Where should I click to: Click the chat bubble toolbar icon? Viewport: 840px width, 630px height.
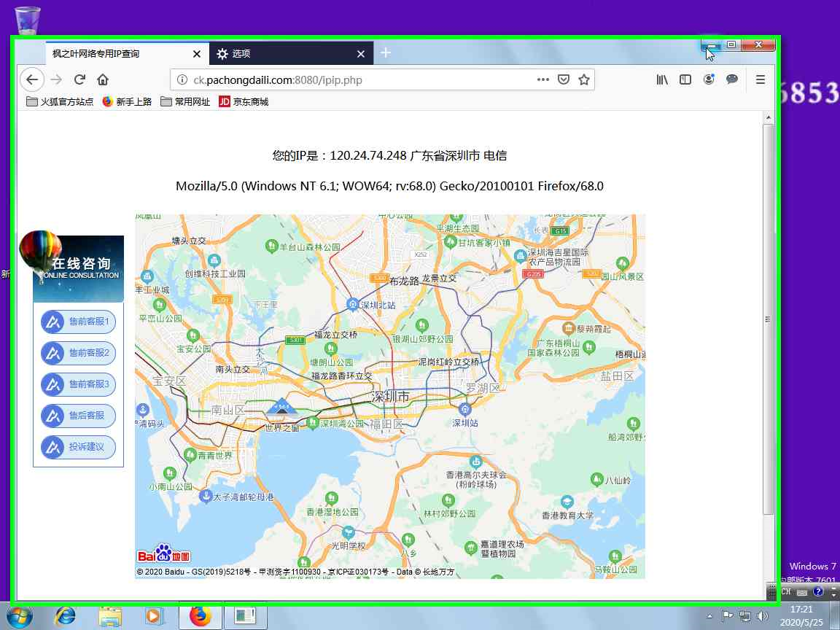[732, 79]
